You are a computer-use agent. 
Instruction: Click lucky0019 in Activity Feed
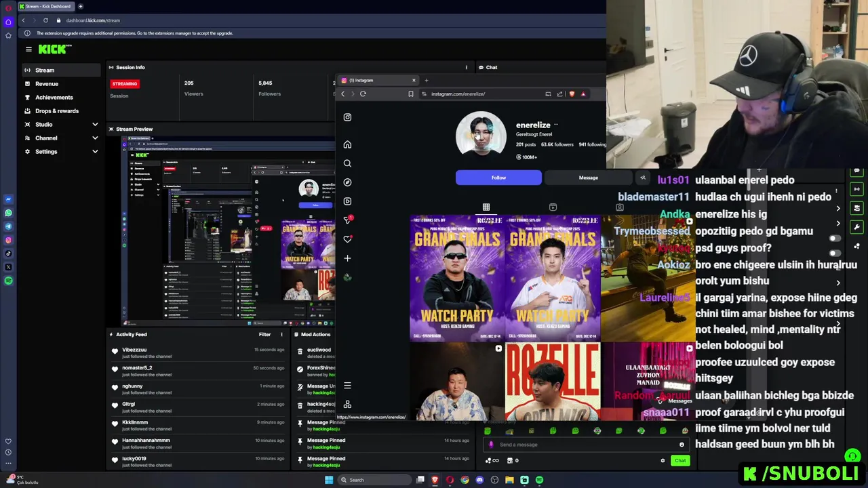(134, 458)
